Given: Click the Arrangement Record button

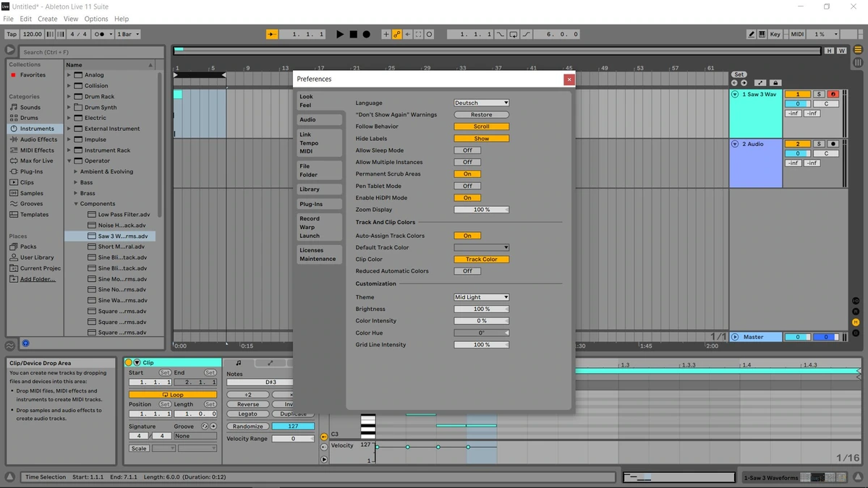Looking at the screenshot, I should coord(366,34).
